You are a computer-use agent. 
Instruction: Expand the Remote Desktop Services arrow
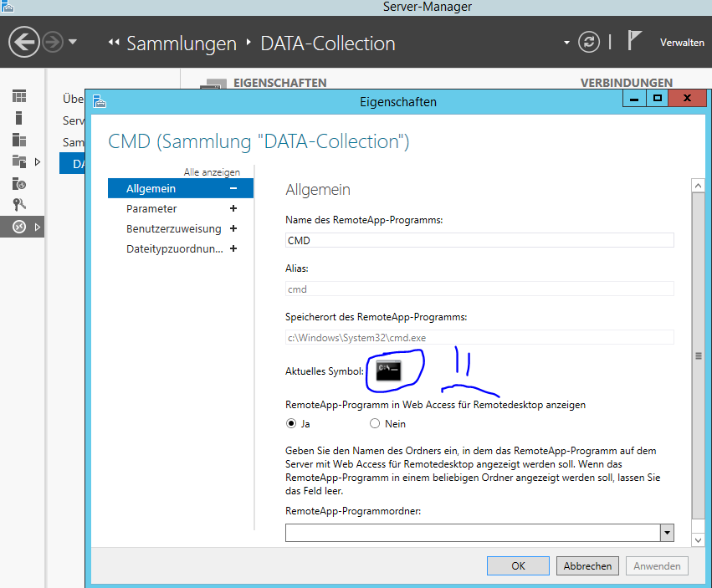38,227
